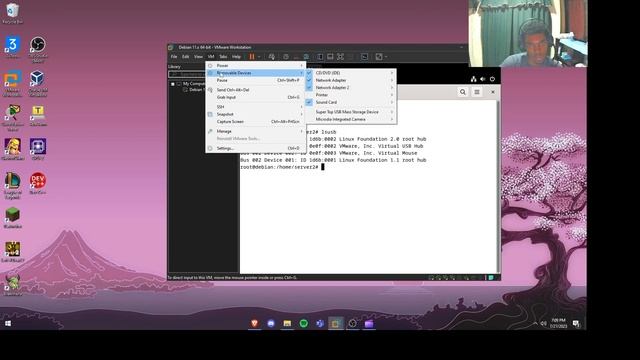Choose Pause from the VM menu
The width and height of the screenshot is (640, 360).
(256, 80)
